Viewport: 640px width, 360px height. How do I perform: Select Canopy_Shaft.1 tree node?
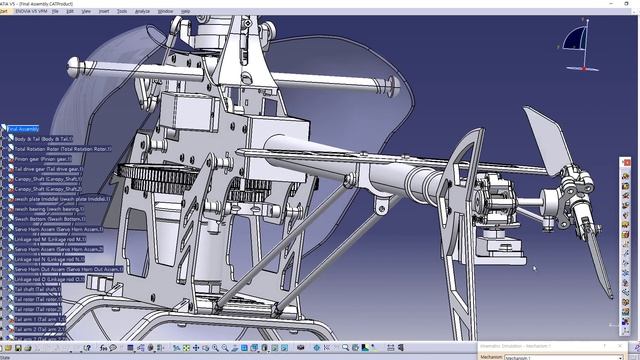click(x=48, y=179)
